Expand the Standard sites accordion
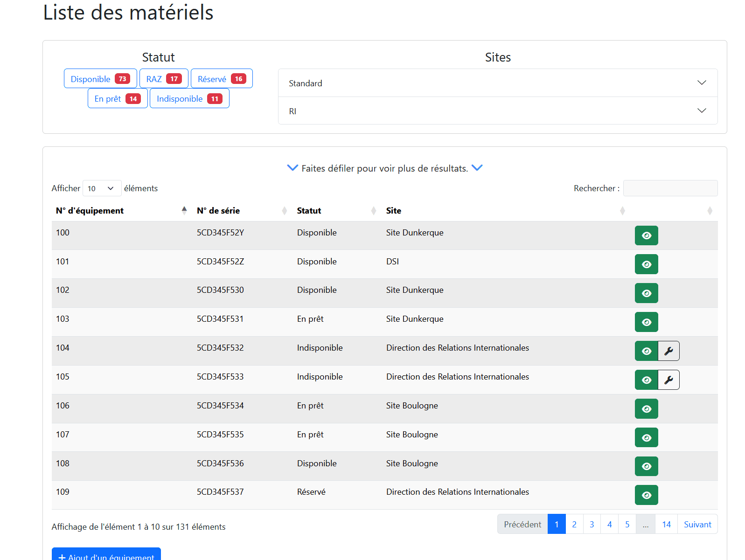Screen dimensions: 745x560 498,83
